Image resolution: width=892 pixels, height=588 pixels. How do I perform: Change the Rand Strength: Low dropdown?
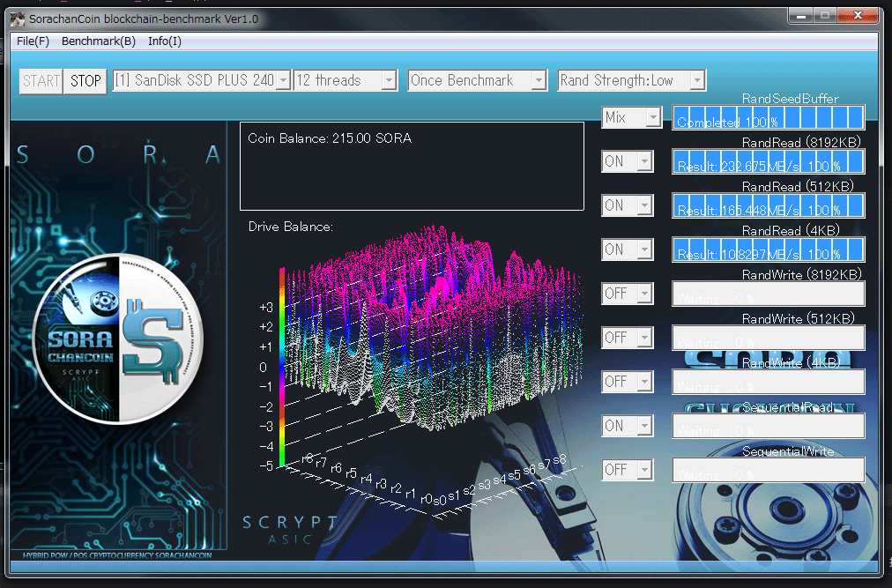click(631, 80)
